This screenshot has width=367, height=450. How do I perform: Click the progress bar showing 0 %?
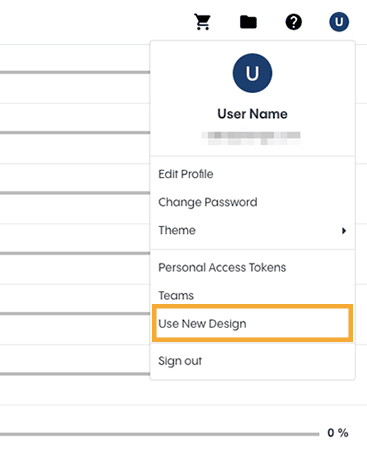(x=159, y=434)
